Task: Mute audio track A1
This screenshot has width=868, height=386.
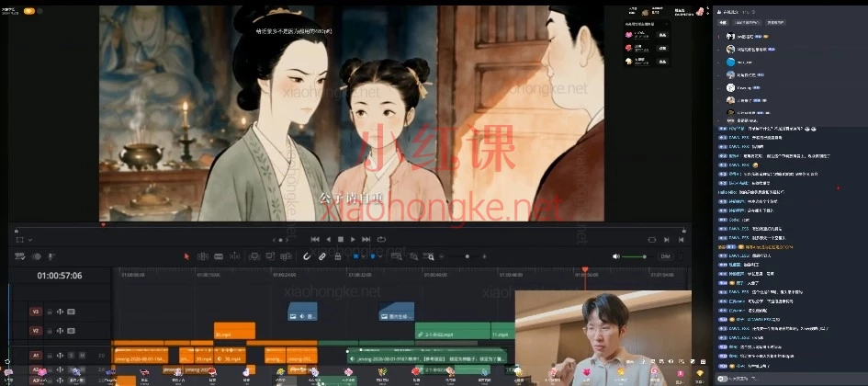Action: tap(82, 355)
